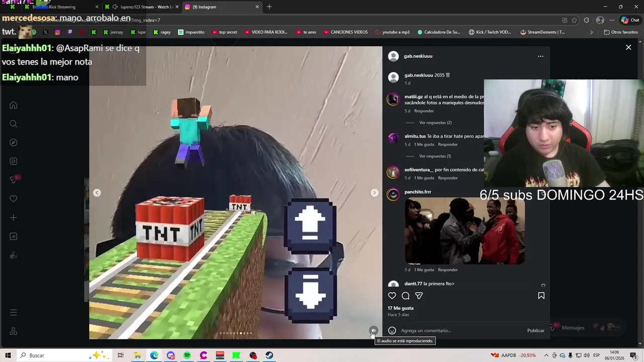Viewport: 644px width, 362px height.
Task: Switch to luperez123 Stream tab
Action: coord(141,7)
